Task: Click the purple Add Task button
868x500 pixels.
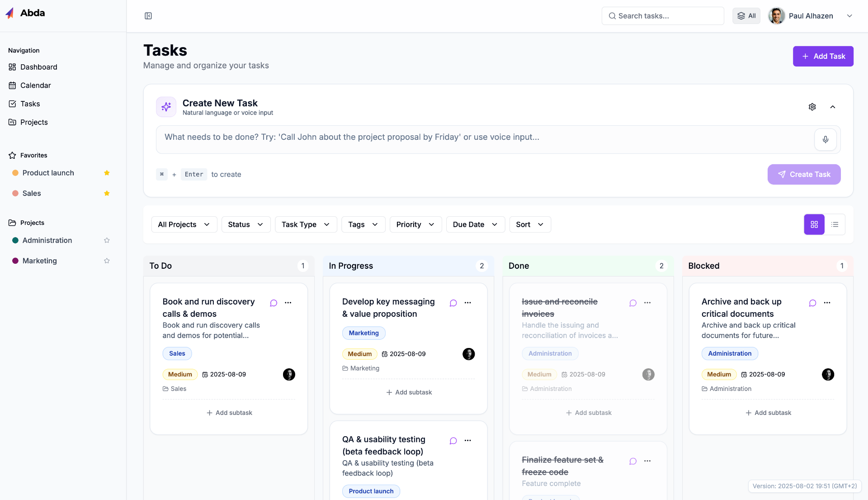Action: [823, 56]
